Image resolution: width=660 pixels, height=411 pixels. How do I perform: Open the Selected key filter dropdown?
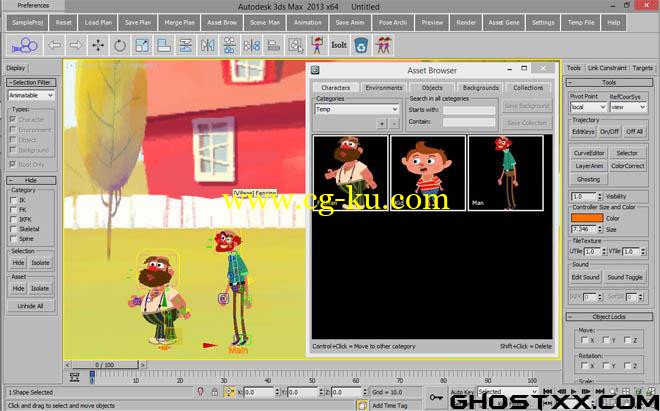click(508, 392)
